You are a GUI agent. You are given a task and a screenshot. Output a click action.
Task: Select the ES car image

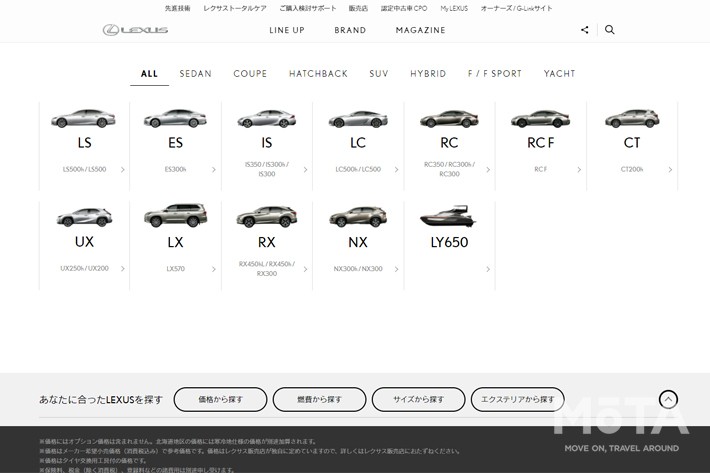pyautogui.click(x=175, y=119)
